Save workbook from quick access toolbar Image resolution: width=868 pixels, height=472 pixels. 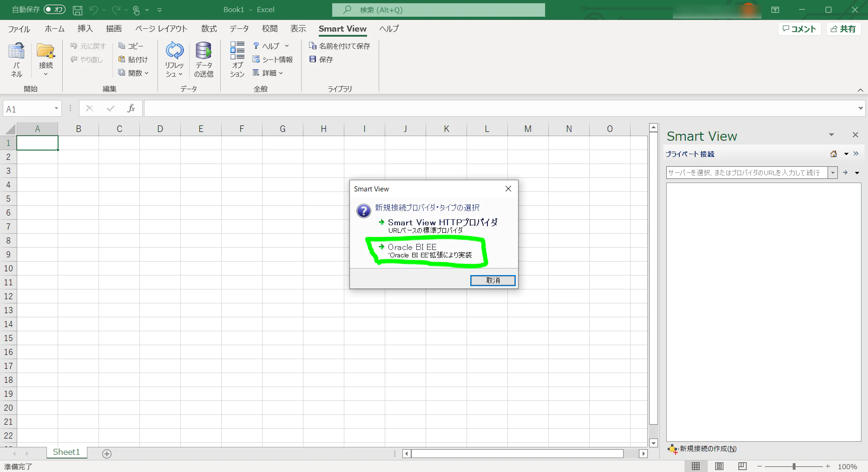[x=78, y=10]
